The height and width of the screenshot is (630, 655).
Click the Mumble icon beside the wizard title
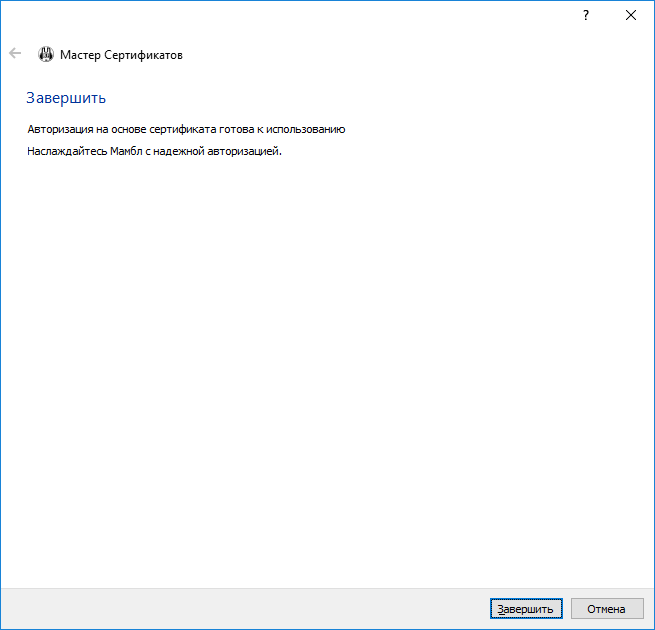[x=46, y=55]
